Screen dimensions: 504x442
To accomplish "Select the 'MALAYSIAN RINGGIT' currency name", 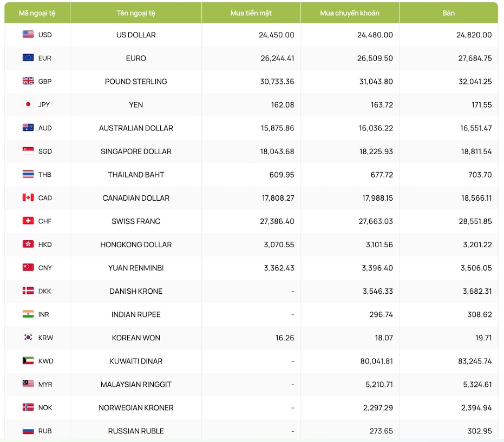I will [x=136, y=384].
